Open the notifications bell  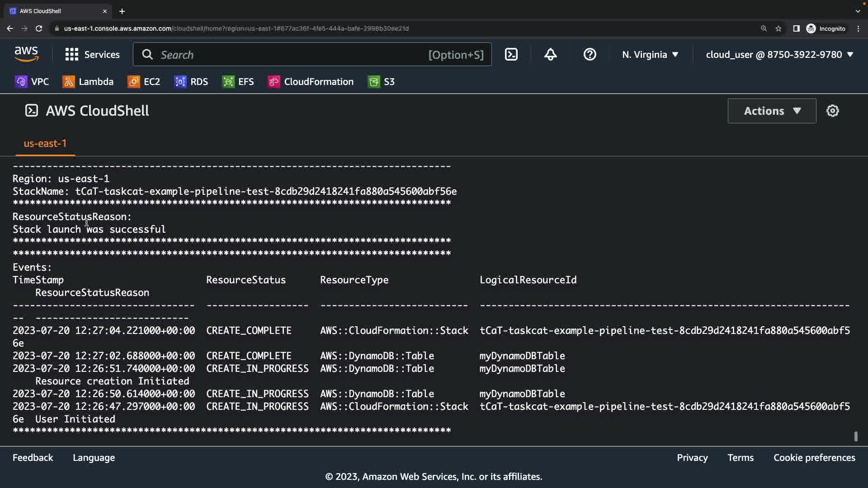click(550, 55)
